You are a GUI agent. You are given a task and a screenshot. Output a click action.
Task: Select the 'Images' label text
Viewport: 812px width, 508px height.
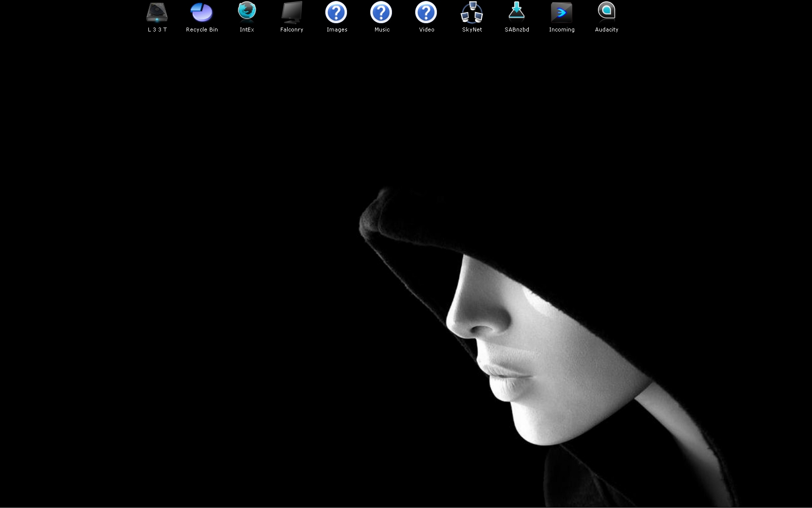click(x=337, y=30)
